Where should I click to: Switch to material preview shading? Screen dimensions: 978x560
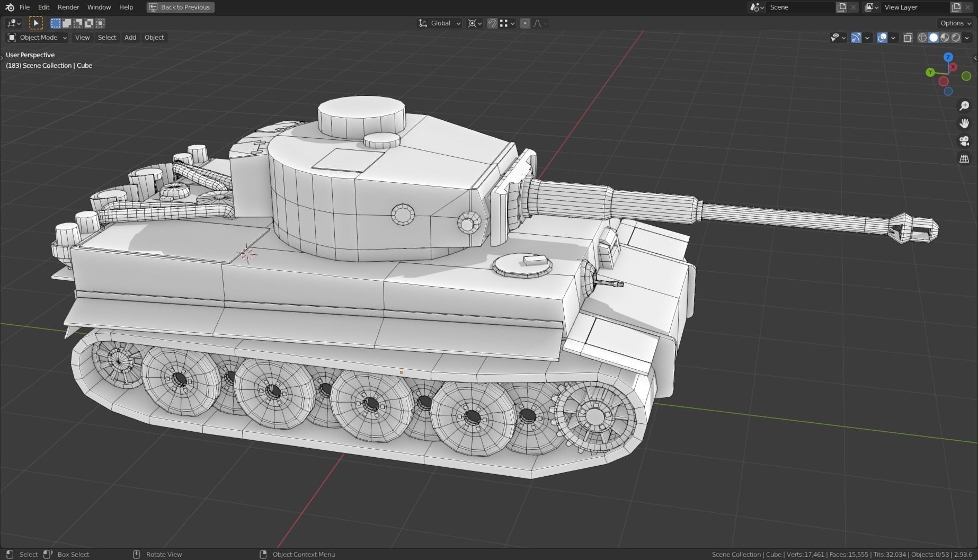945,38
